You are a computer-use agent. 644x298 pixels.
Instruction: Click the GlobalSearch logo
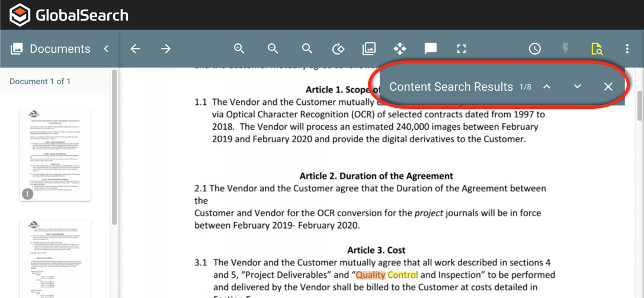69,15
